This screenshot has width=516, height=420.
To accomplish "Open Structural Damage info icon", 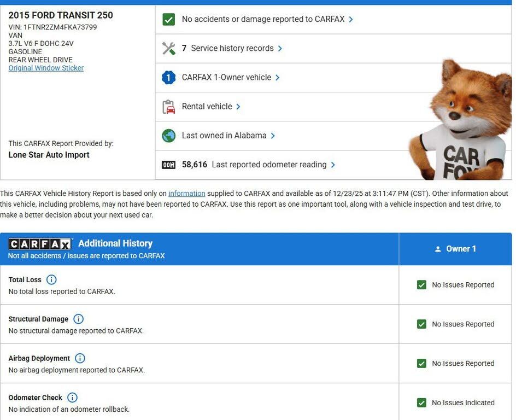I will point(78,319).
